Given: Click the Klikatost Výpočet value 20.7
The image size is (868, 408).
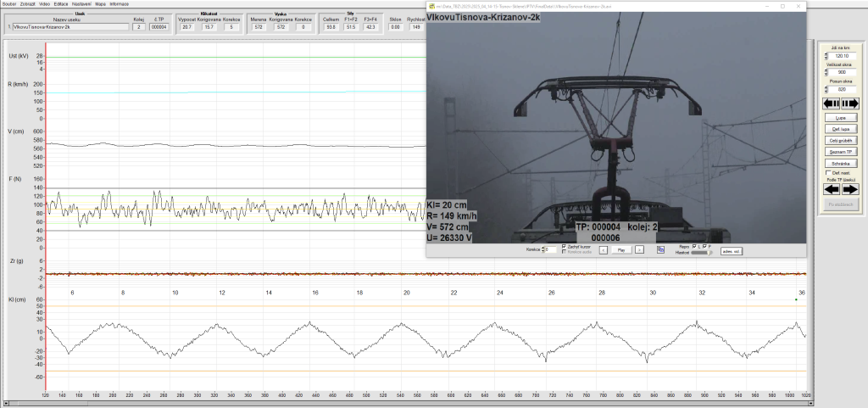Looking at the screenshot, I should [186, 26].
